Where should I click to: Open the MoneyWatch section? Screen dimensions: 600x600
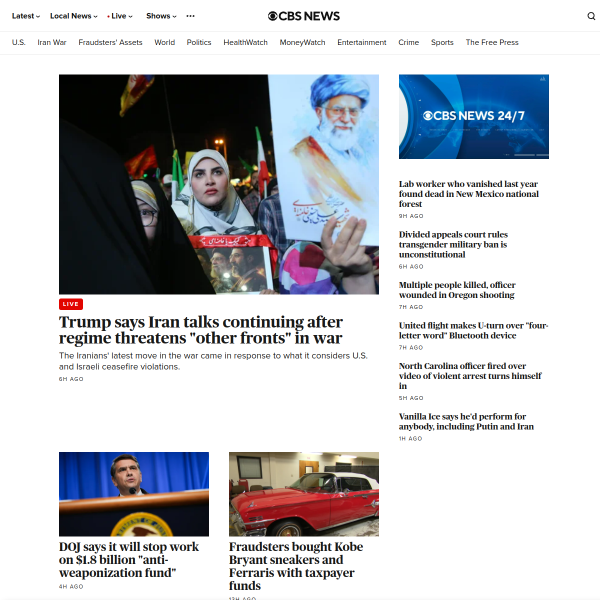[302, 42]
